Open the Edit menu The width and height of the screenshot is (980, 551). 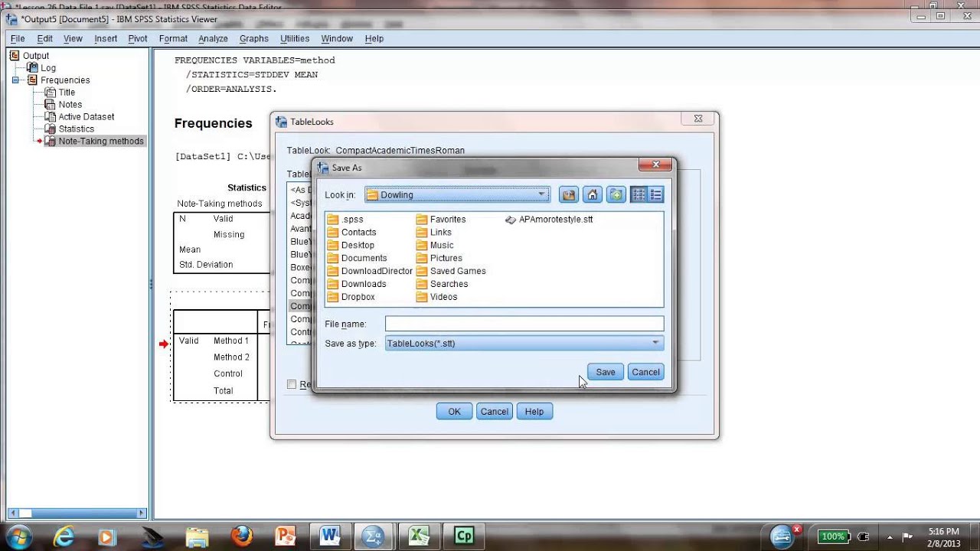pos(45,38)
